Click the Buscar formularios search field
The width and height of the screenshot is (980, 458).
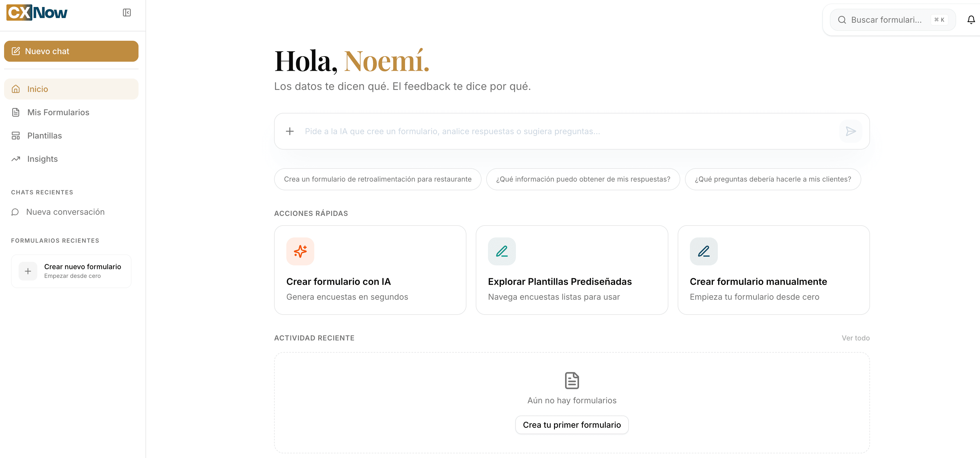[890, 19]
